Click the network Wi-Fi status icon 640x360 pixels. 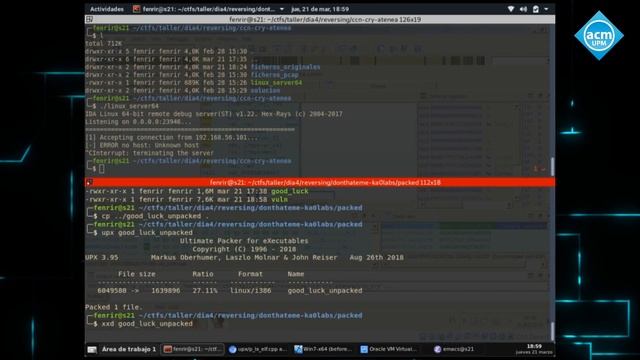[511, 9]
